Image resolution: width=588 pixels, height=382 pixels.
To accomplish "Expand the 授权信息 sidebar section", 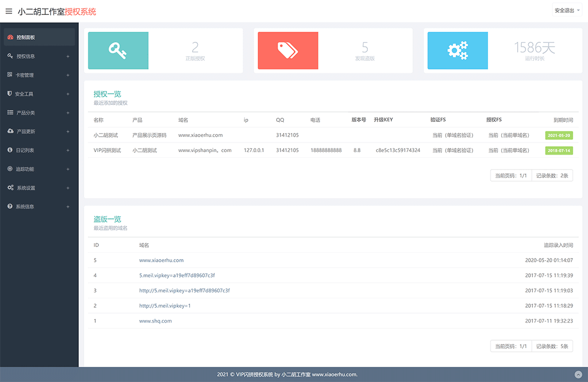I will click(x=68, y=56).
